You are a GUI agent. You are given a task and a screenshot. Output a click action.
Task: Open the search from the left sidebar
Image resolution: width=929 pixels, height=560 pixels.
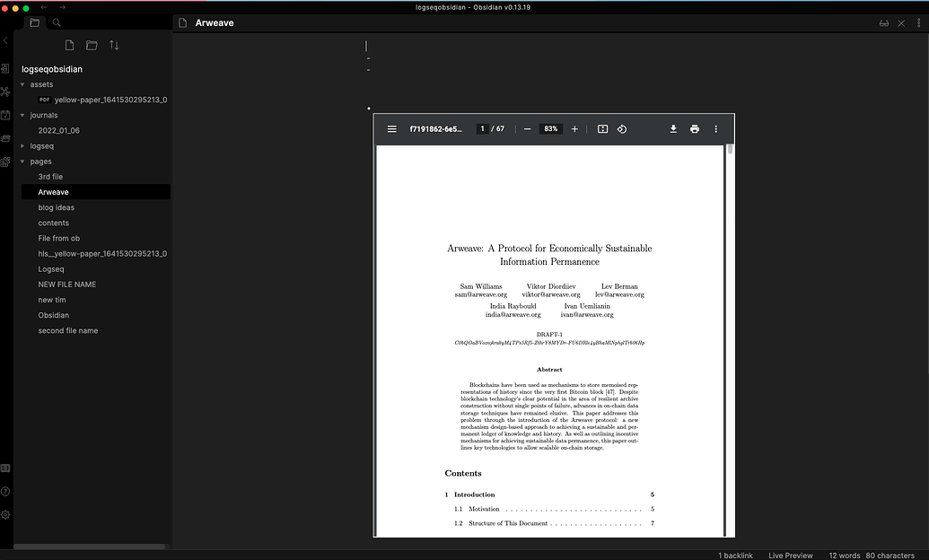(x=56, y=22)
